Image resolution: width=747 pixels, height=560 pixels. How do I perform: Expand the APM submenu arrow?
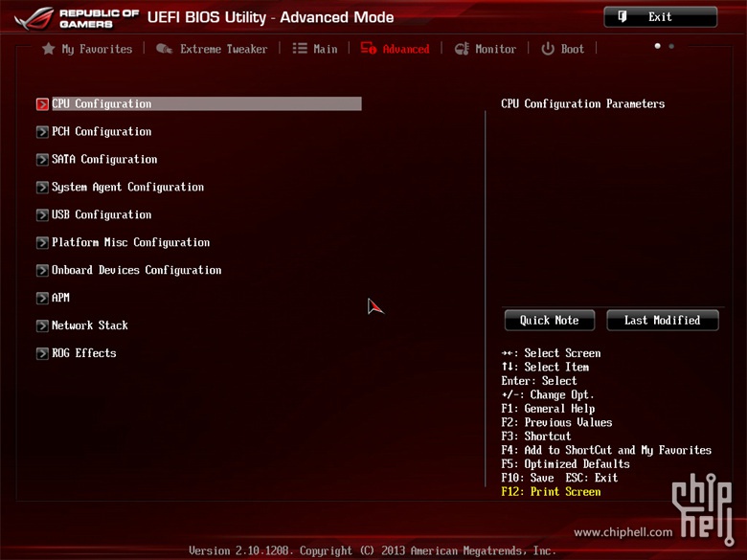pos(42,298)
